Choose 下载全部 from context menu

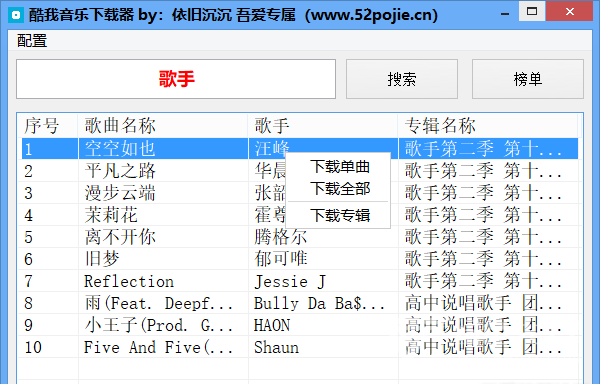pos(340,189)
